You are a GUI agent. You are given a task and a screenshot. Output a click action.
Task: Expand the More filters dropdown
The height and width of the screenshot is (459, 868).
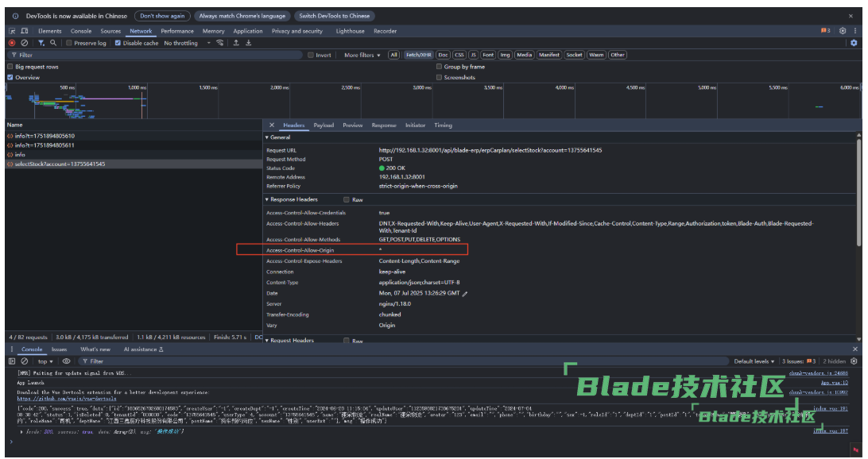362,55
